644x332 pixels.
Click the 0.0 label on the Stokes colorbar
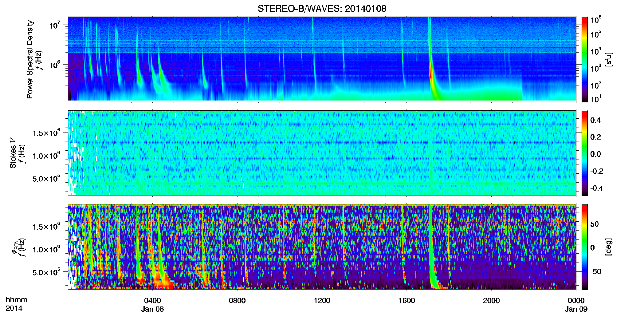point(595,154)
